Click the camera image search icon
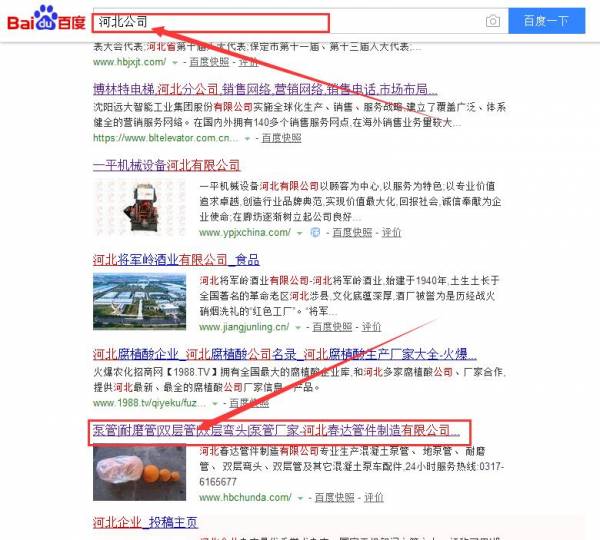 pos(492,21)
